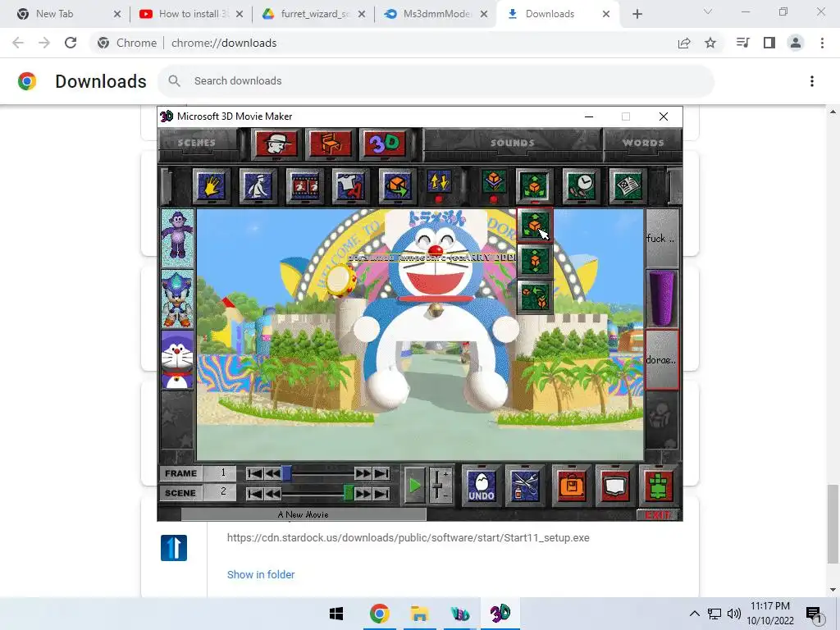Select the purple cylinder prop on right
Screen dimensions: 840x630
[662, 299]
